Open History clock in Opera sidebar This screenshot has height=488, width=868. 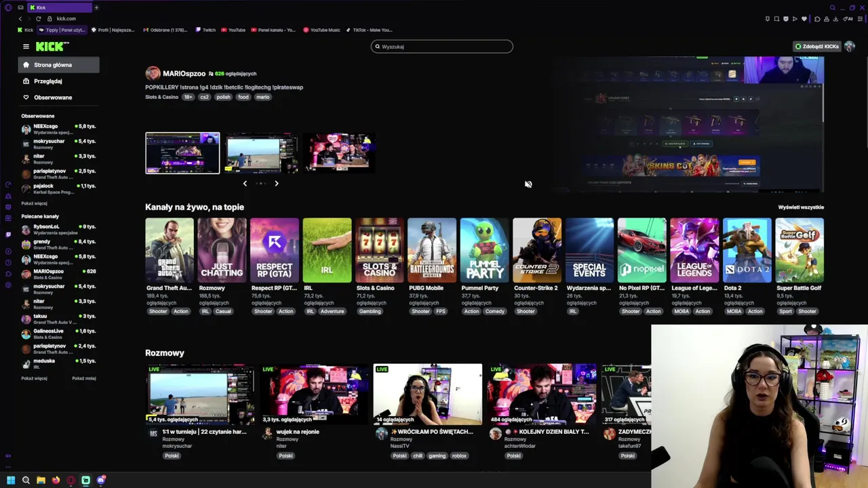pos(8,263)
